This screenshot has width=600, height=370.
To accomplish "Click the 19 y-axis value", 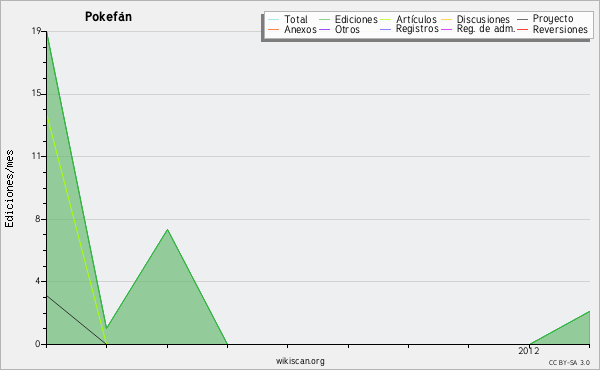I will [x=36, y=31].
